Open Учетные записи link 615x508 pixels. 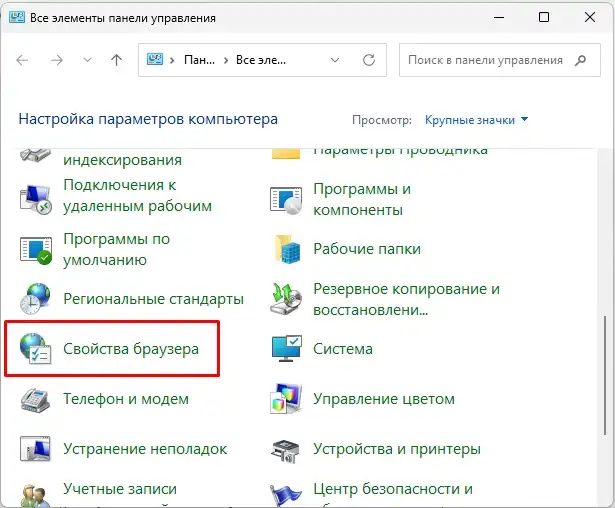pos(120,489)
